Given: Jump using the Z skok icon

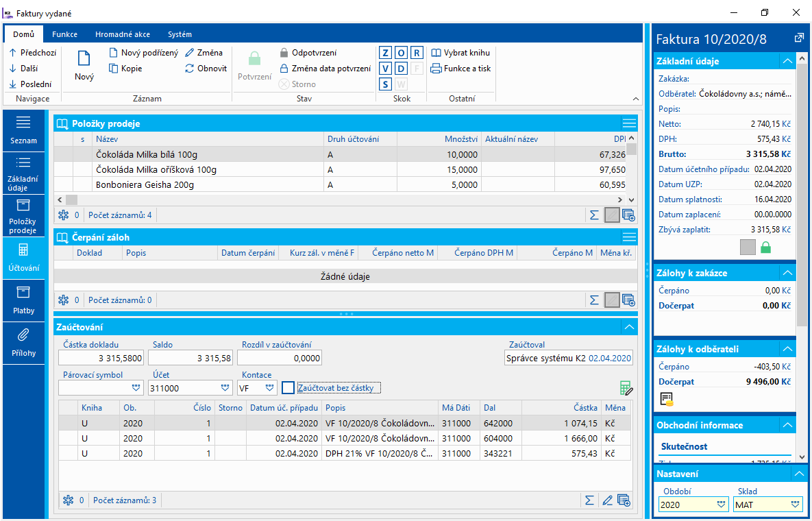Looking at the screenshot, I should (385, 53).
